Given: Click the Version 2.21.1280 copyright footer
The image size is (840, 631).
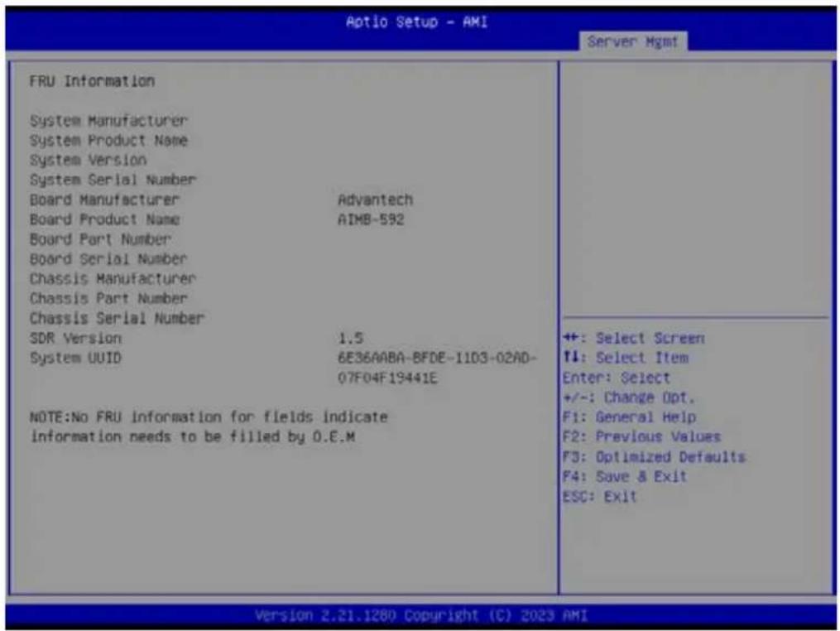Looking at the screenshot, I should 421,615.
